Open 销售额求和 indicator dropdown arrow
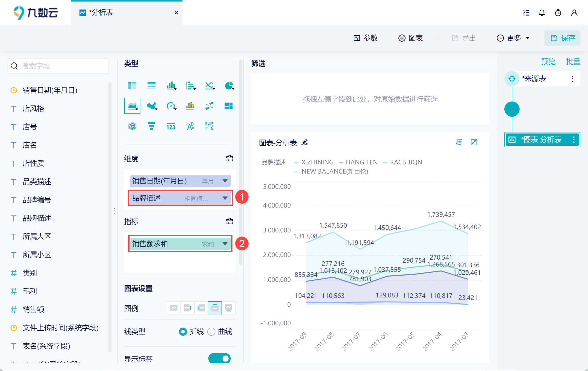The height and width of the screenshot is (371, 588). pyautogui.click(x=225, y=244)
